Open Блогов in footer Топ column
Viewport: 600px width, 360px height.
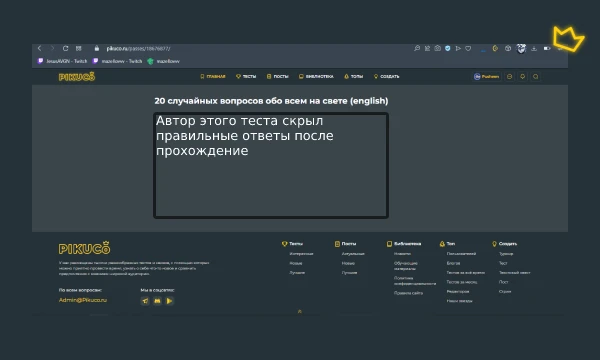click(453, 263)
